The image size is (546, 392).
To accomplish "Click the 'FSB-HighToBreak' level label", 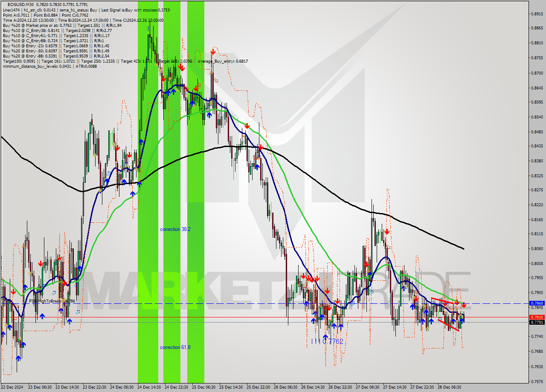I will click(52, 301).
